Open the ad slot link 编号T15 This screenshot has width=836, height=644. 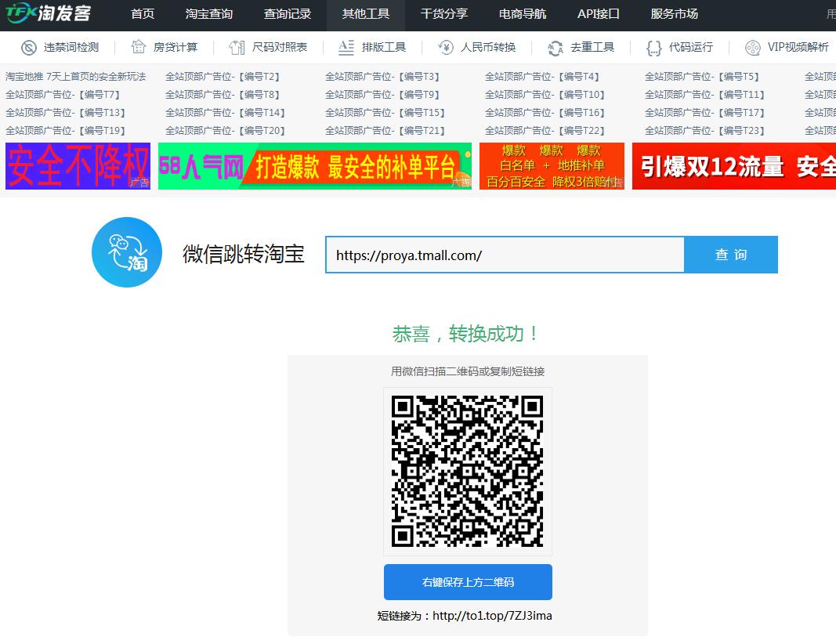coord(385,113)
